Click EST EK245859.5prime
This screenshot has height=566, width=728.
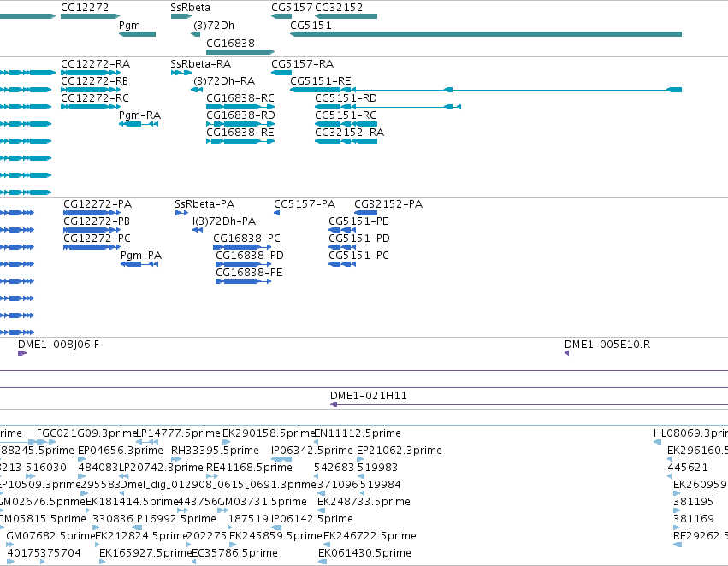tap(233, 545)
